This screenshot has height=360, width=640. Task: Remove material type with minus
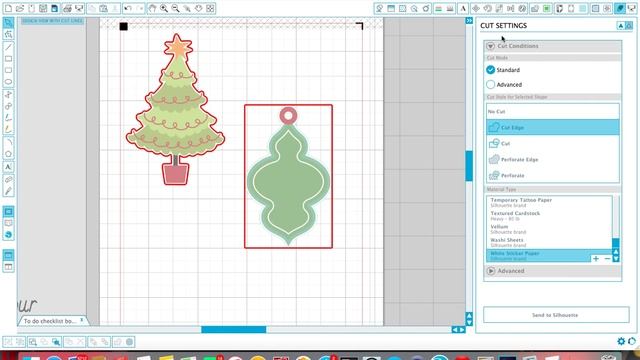coord(607,259)
